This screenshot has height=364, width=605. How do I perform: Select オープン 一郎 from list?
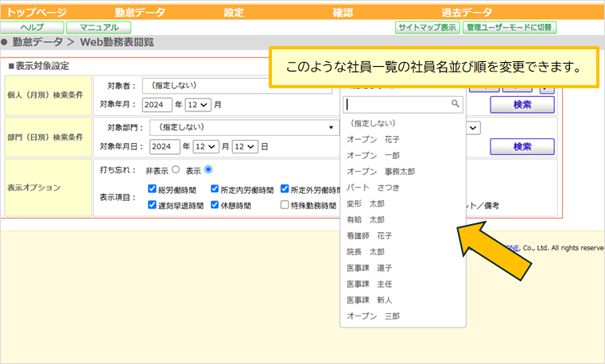403,156
